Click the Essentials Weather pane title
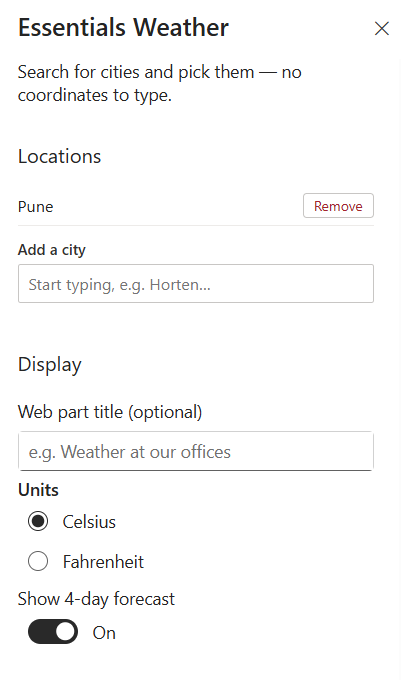The image size is (401, 680). 123,27
